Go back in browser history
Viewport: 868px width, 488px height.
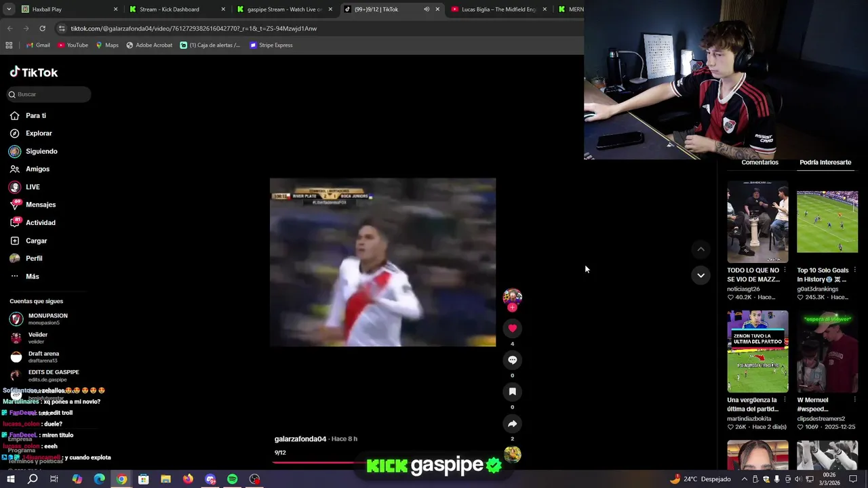point(9,28)
